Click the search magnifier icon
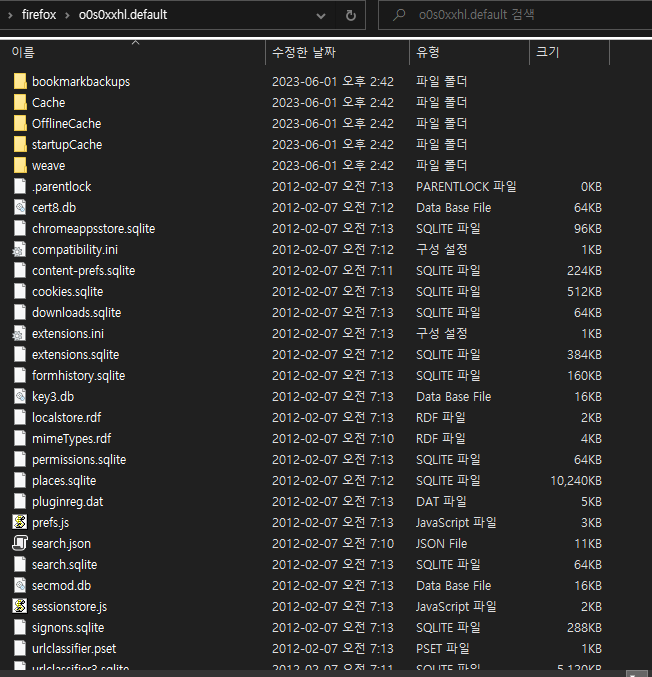This screenshot has height=677, width=652. [x=399, y=15]
